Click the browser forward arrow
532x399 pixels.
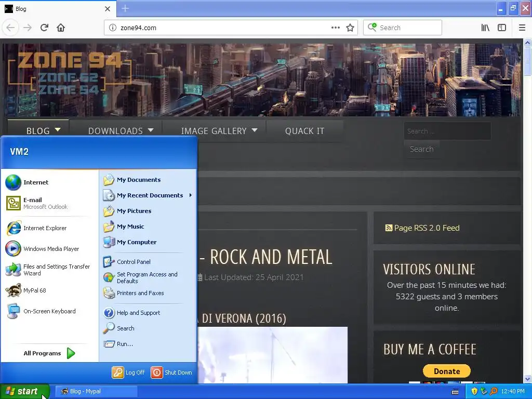coord(28,28)
